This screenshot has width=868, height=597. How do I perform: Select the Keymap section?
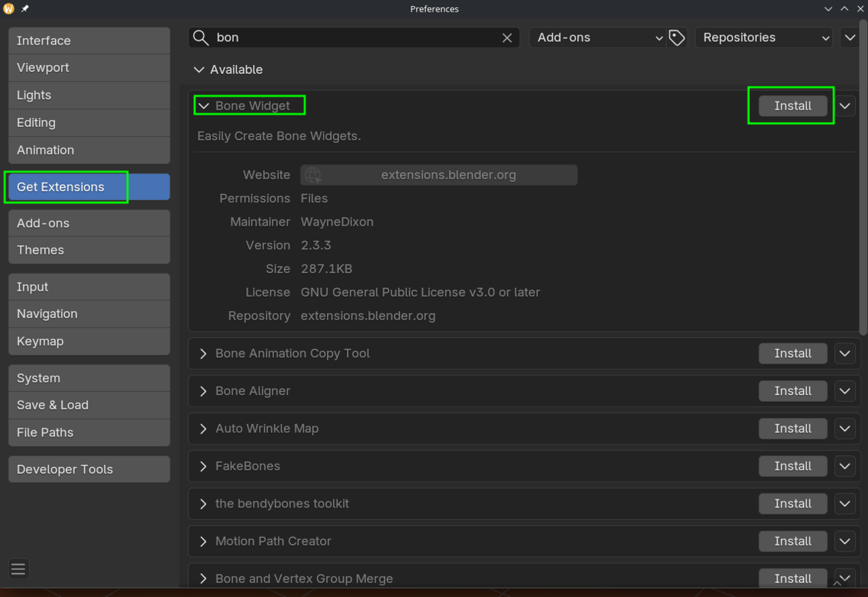(x=89, y=342)
